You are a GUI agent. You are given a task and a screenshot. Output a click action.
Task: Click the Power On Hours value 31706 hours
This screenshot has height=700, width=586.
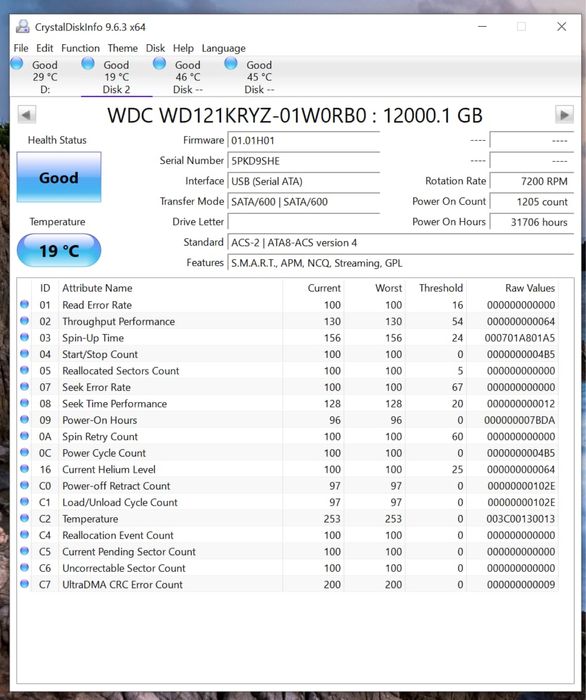pyautogui.click(x=532, y=222)
